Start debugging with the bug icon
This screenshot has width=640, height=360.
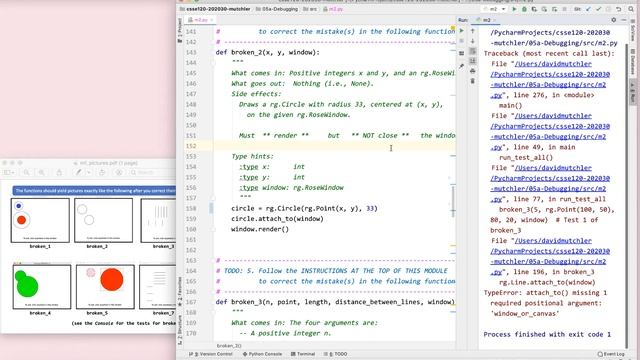[524, 9]
